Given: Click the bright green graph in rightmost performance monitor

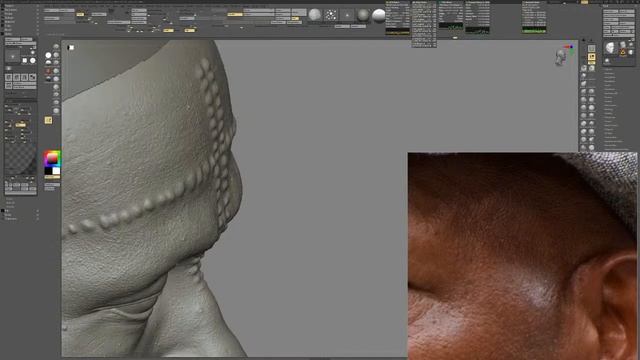Looking at the screenshot, I should [534, 30].
